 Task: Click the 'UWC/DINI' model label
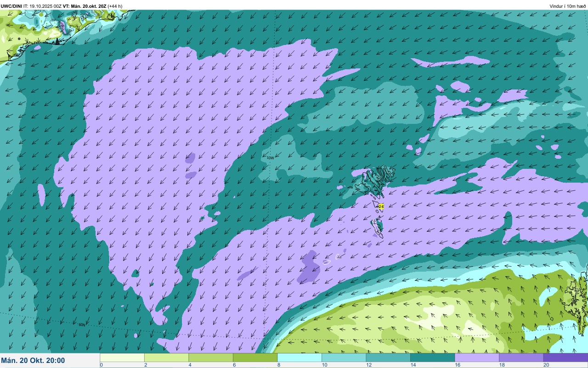pyautogui.click(x=11, y=6)
